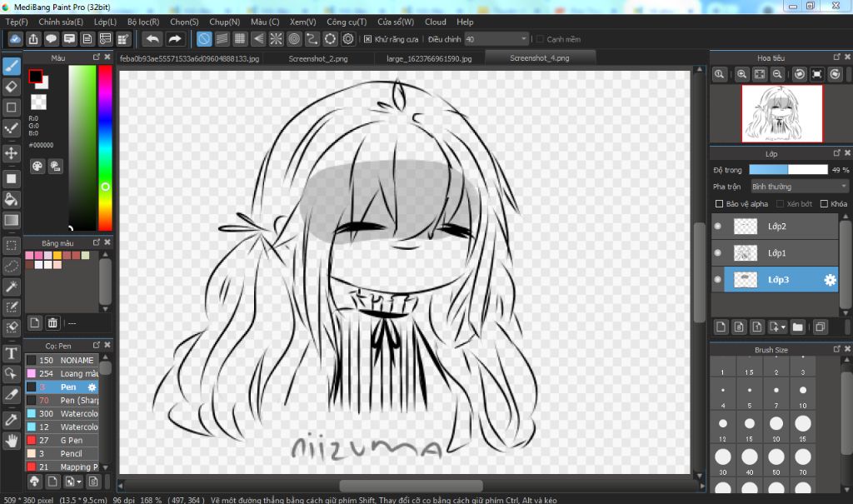
Task: Open the Bộ lọc(R) menu
Action: 143,22
